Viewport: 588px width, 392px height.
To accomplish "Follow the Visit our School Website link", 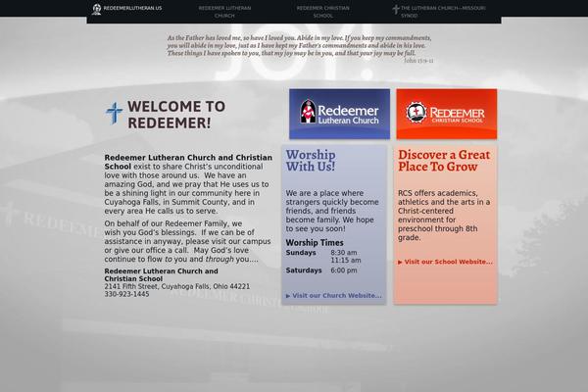I will 449,262.
